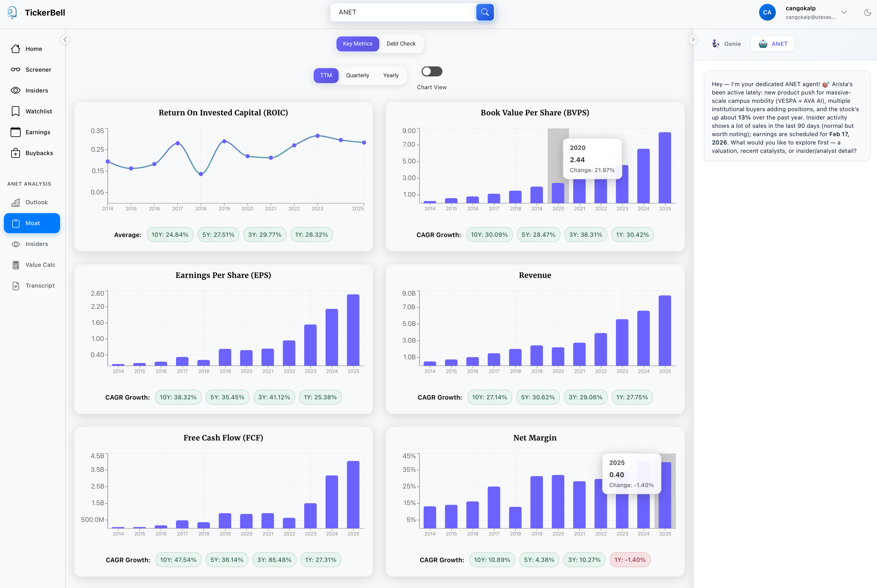Collapse the left sidebar chevron
This screenshot has height=588, width=877.
65,40
